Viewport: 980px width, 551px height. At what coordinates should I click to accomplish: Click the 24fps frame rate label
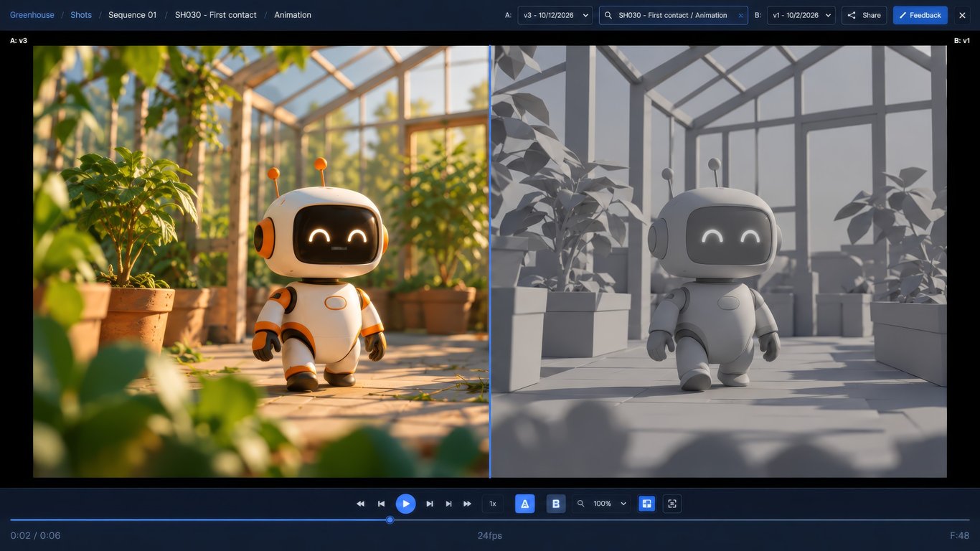point(490,536)
